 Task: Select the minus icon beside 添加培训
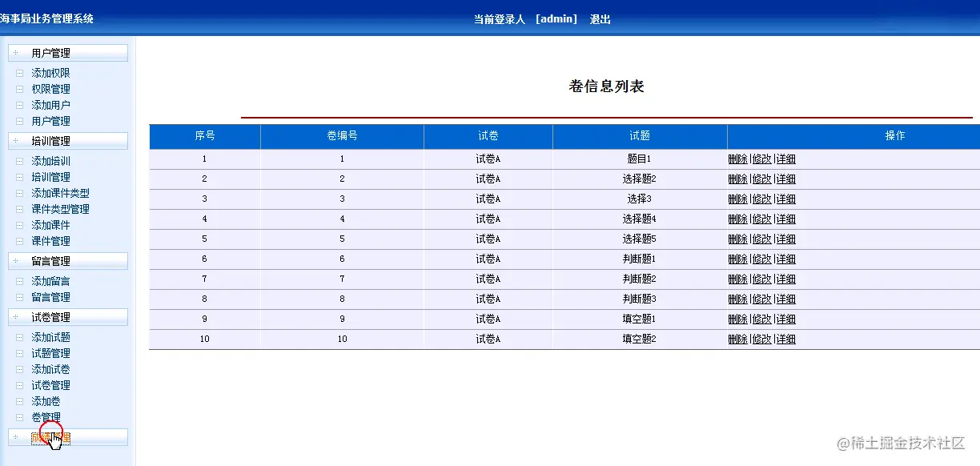click(18, 161)
